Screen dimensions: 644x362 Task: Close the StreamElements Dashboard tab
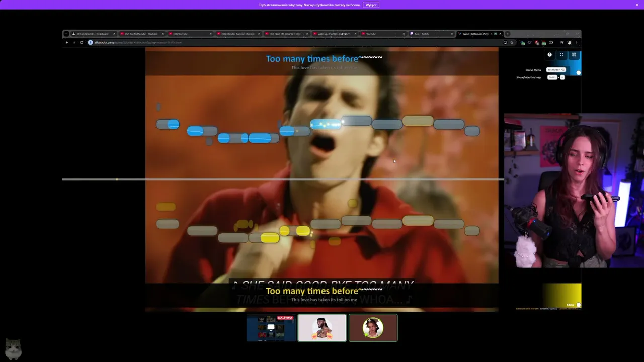point(114,34)
